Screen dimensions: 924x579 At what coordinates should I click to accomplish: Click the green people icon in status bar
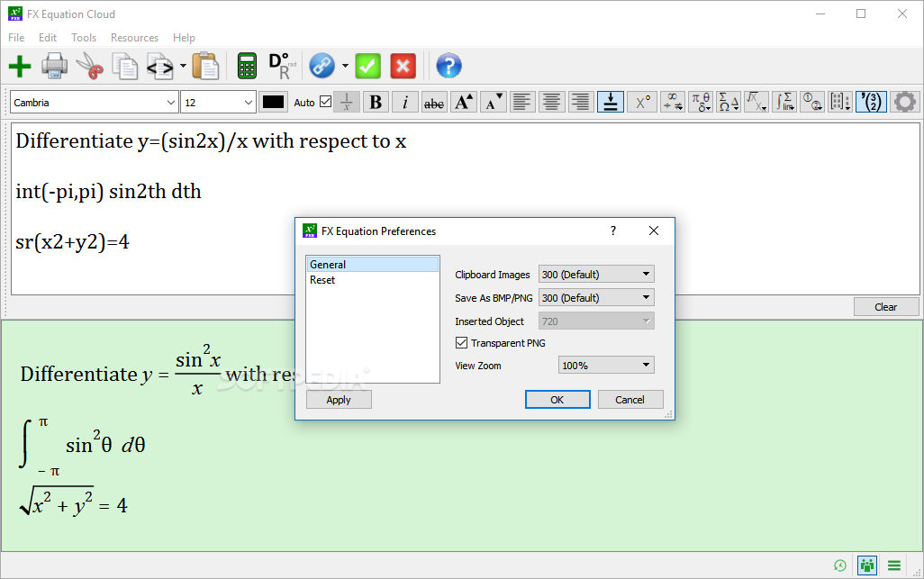pos(867,565)
